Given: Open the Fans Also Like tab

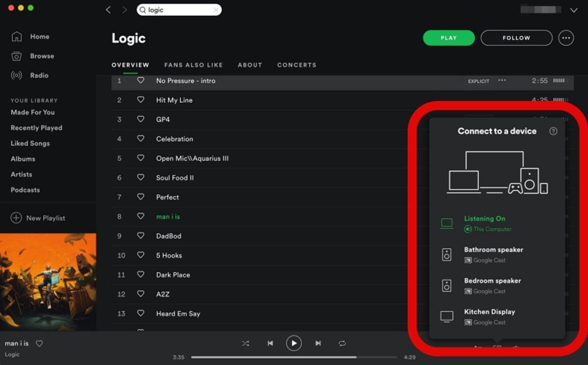Looking at the screenshot, I should (x=194, y=65).
